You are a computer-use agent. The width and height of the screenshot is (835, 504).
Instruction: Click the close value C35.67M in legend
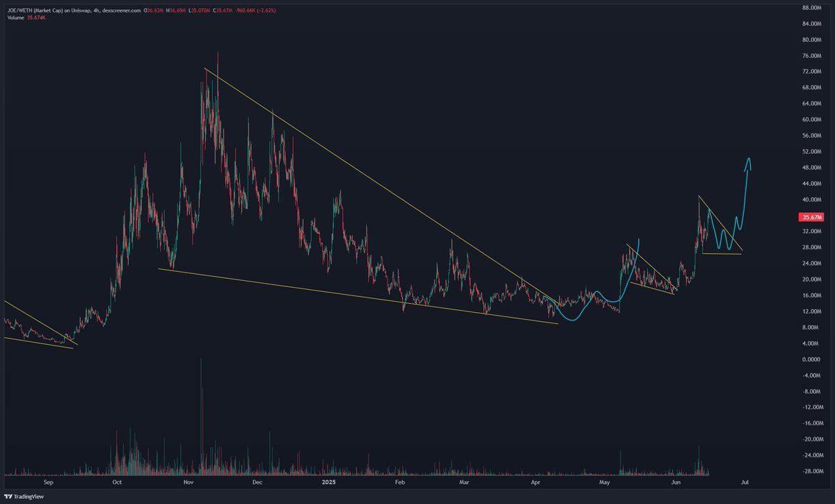[223, 9]
